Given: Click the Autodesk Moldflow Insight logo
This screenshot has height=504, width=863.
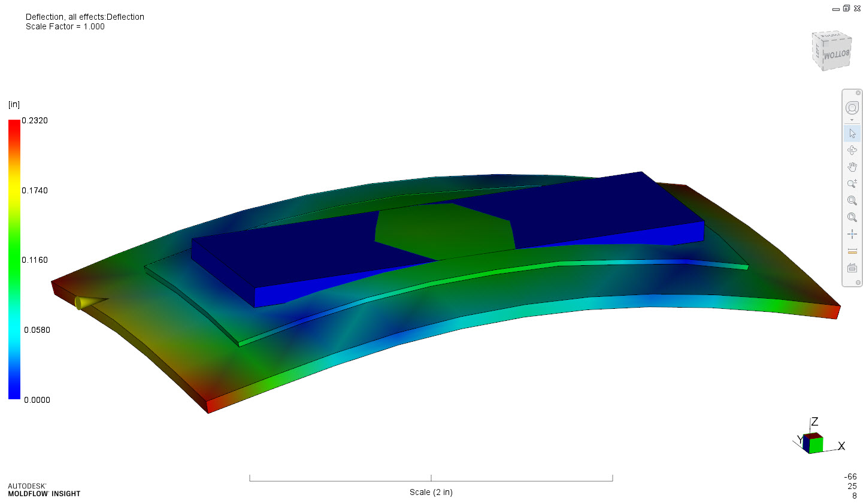Looking at the screenshot, I should click(x=44, y=490).
